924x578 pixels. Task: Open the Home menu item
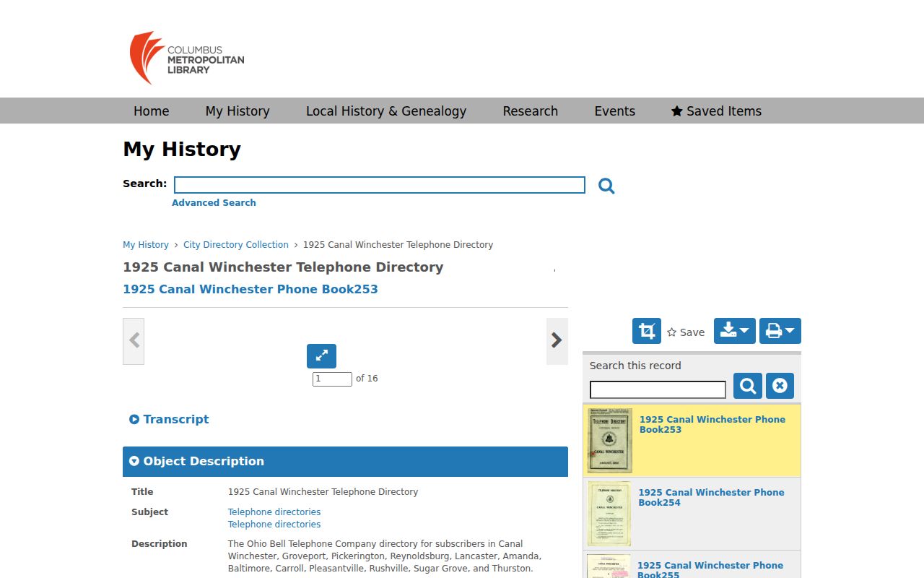pos(151,111)
